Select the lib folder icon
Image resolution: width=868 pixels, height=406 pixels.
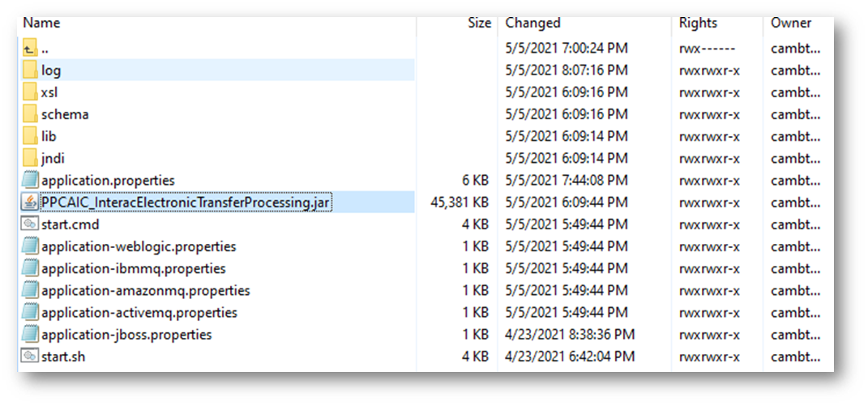(30, 136)
